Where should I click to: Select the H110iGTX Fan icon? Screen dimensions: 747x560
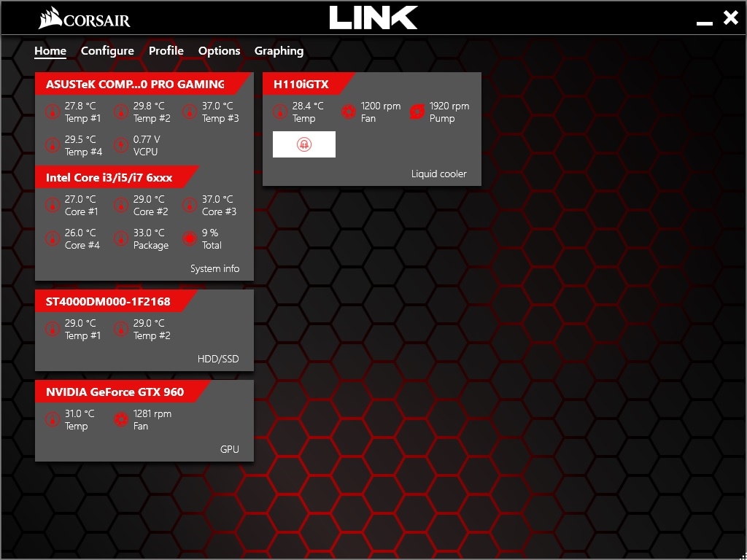coord(349,112)
